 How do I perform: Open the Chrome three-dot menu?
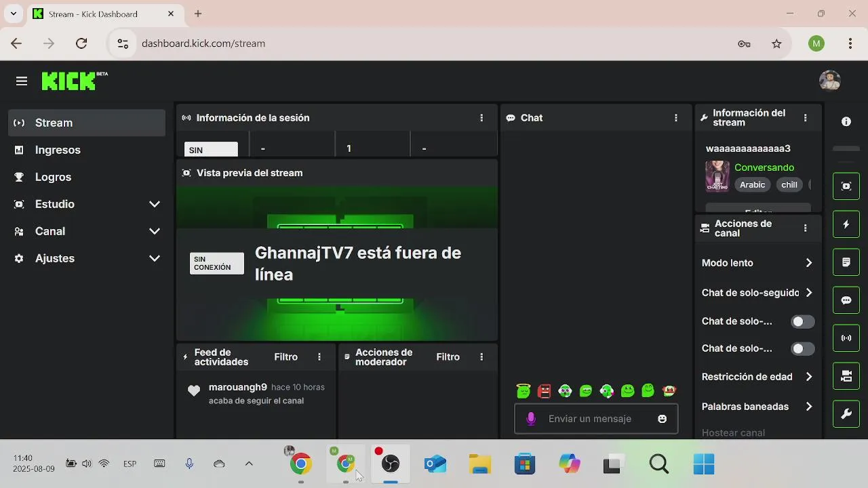(x=850, y=43)
